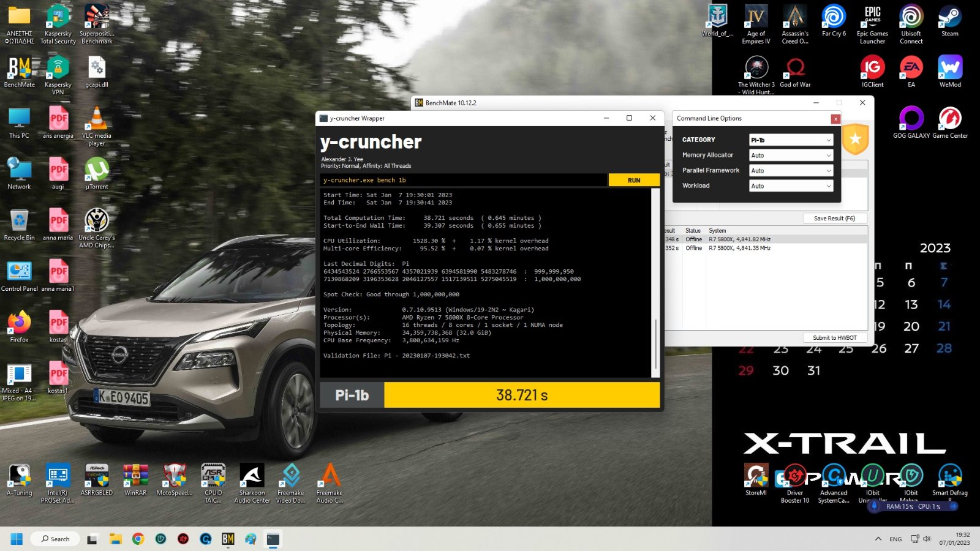Open Ubisoft Connect shortcut
The width and height of the screenshot is (980, 551).
click(x=911, y=24)
